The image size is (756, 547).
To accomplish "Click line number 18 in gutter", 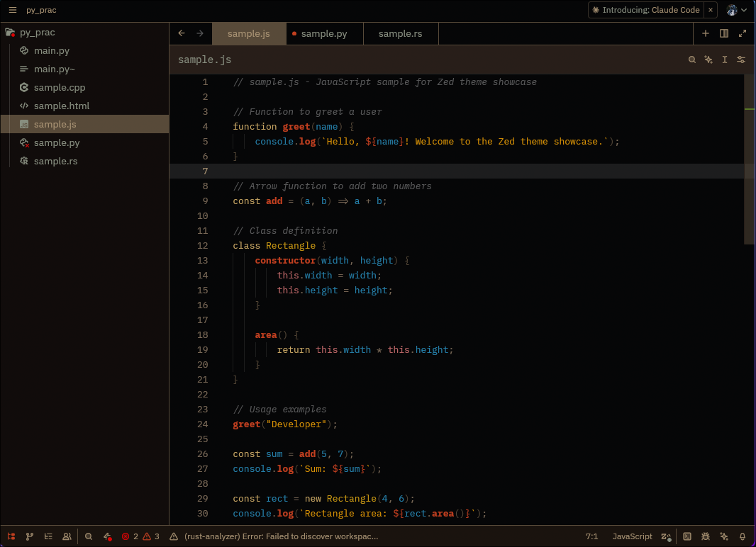I will [x=203, y=334].
